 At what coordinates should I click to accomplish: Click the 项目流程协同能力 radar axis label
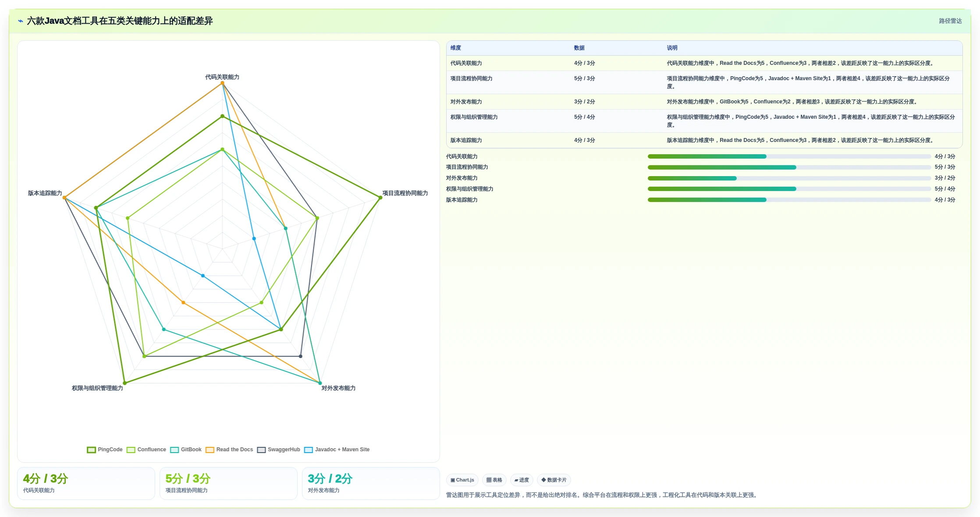tap(405, 193)
